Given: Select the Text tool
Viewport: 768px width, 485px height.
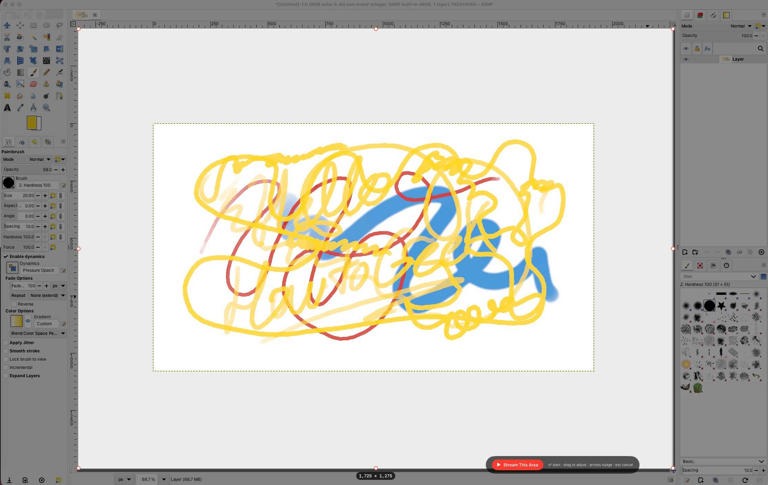Looking at the screenshot, I should 7,108.
